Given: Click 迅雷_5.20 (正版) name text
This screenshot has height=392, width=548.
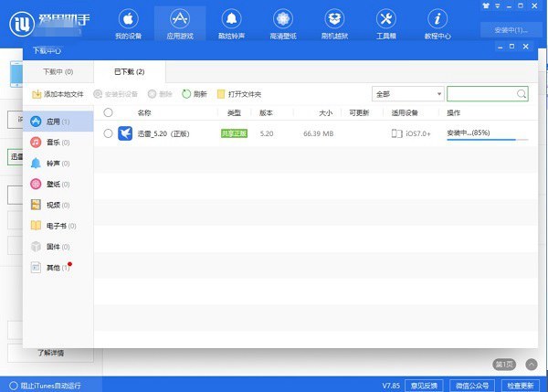Looking at the screenshot, I should pos(163,134).
